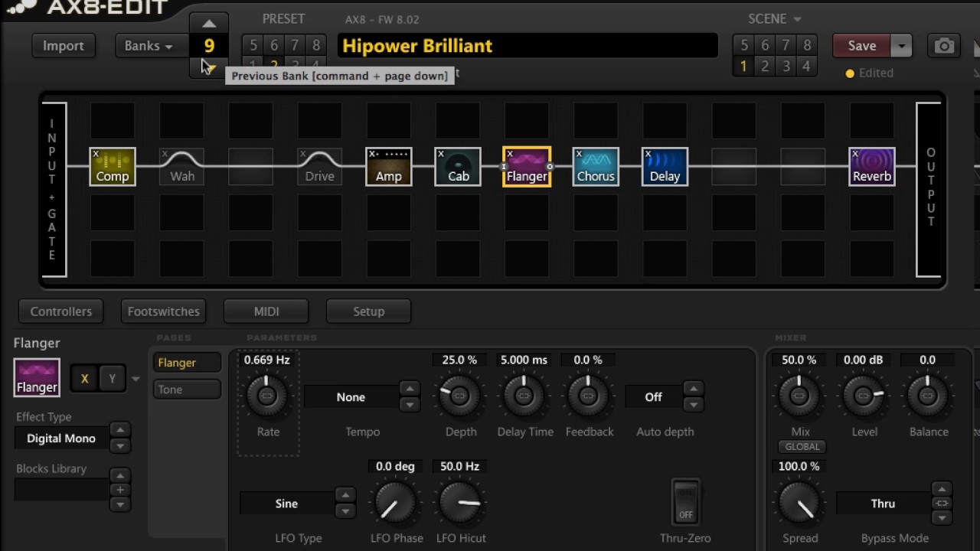This screenshot has height=551, width=980.
Task: Open the Tempo None dropdown
Action: coord(351,397)
